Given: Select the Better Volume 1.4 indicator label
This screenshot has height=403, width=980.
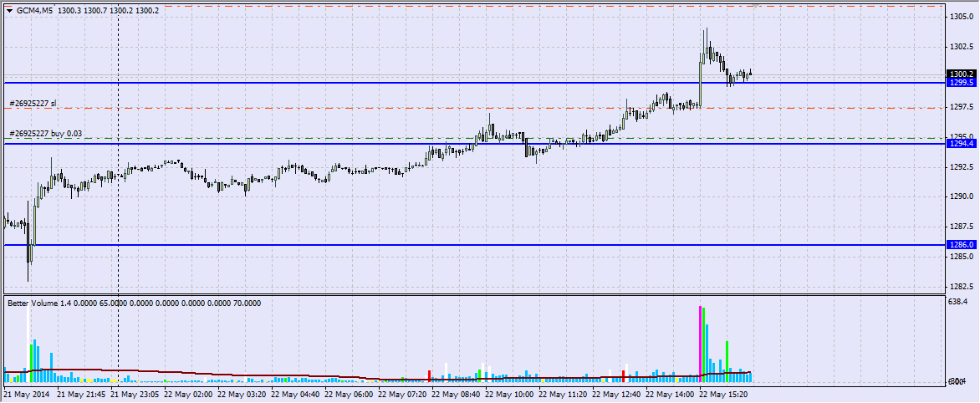Looking at the screenshot, I should (40, 303).
